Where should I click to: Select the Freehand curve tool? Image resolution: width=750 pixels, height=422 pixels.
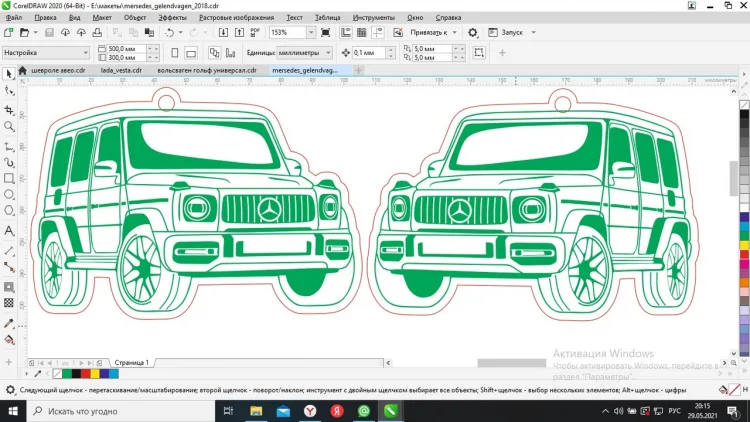pos(9,146)
